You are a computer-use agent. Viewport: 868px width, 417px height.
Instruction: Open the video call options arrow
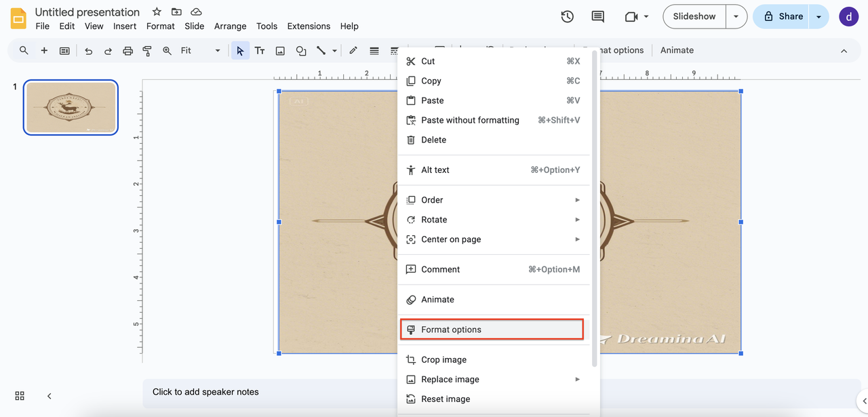pyautogui.click(x=646, y=16)
